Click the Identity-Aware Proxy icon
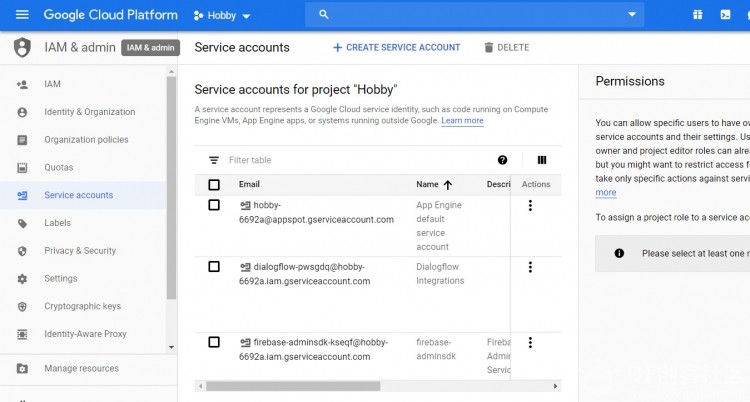Screen dimensions: 750x402 (x=22, y=335)
